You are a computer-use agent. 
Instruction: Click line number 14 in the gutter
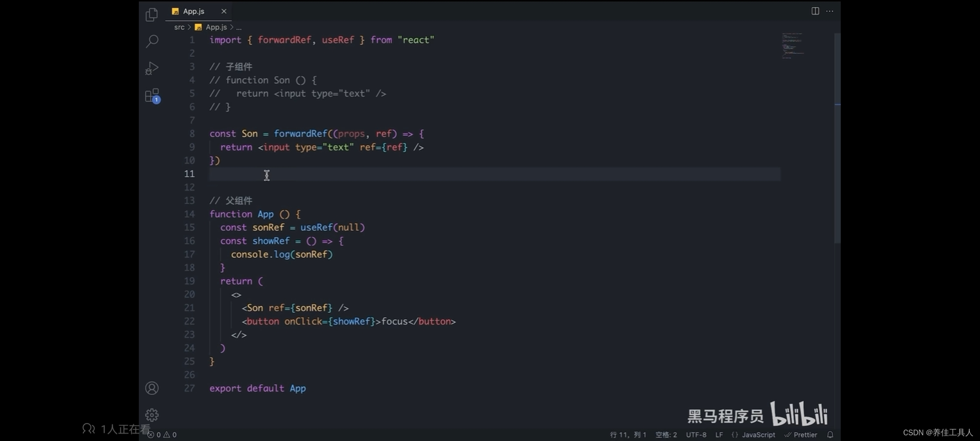click(x=189, y=214)
